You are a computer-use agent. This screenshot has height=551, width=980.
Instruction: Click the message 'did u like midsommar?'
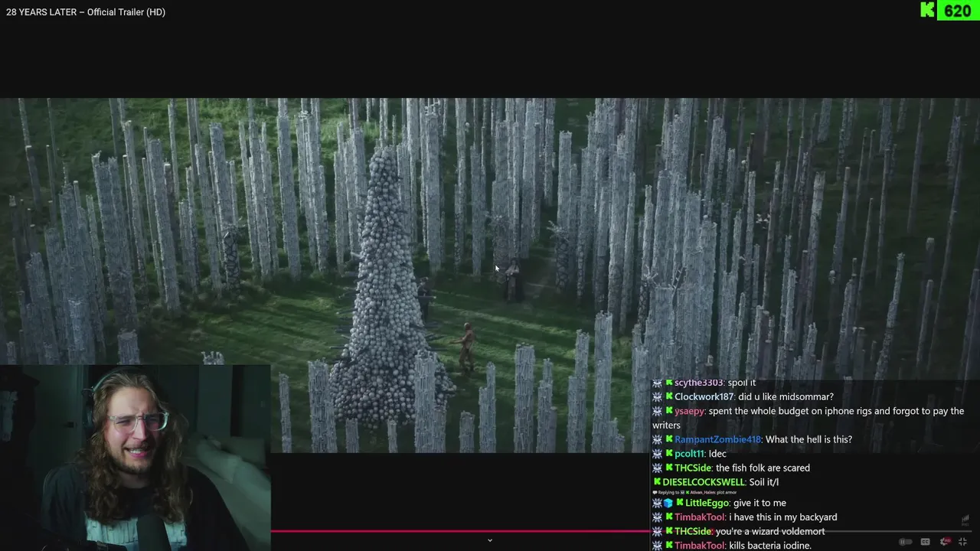[x=786, y=396]
